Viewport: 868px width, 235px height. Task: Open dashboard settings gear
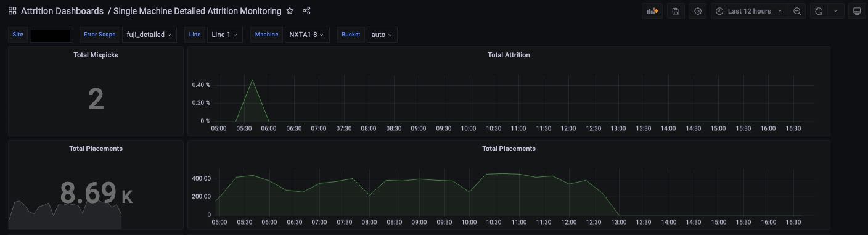pos(698,11)
